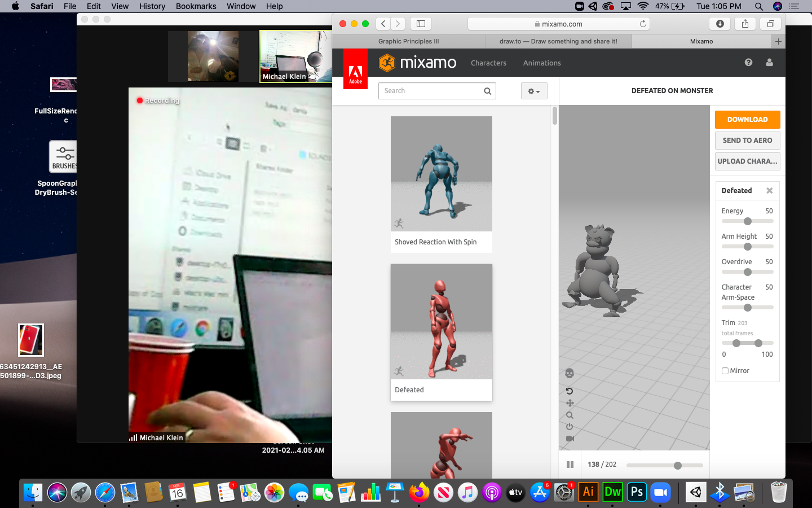812x508 pixels.
Task: Toggle the skeleton view skull icon
Action: click(570, 373)
